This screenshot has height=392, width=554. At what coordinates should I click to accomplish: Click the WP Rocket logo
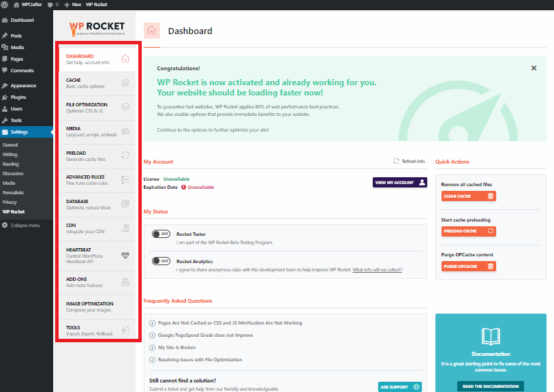tap(97, 28)
